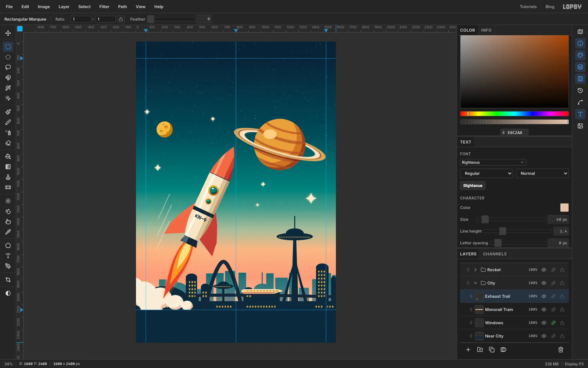Open the Righteous font family dropdown

(493, 162)
